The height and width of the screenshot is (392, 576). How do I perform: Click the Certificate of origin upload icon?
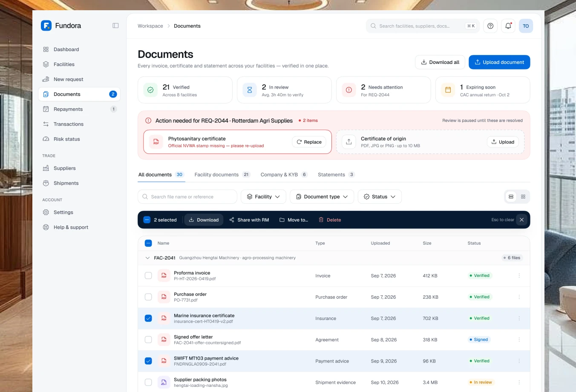coord(349,142)
